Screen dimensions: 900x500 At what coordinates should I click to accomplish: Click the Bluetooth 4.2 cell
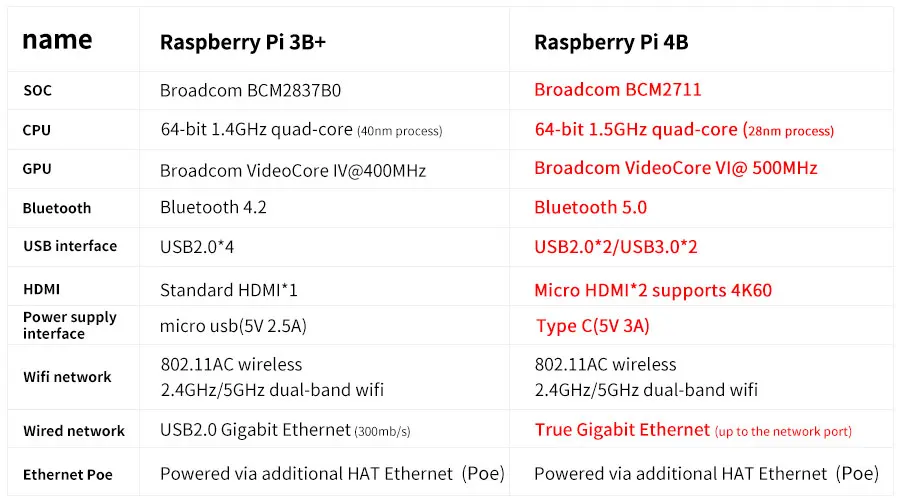pyautogui.click(x=213, y=208)
